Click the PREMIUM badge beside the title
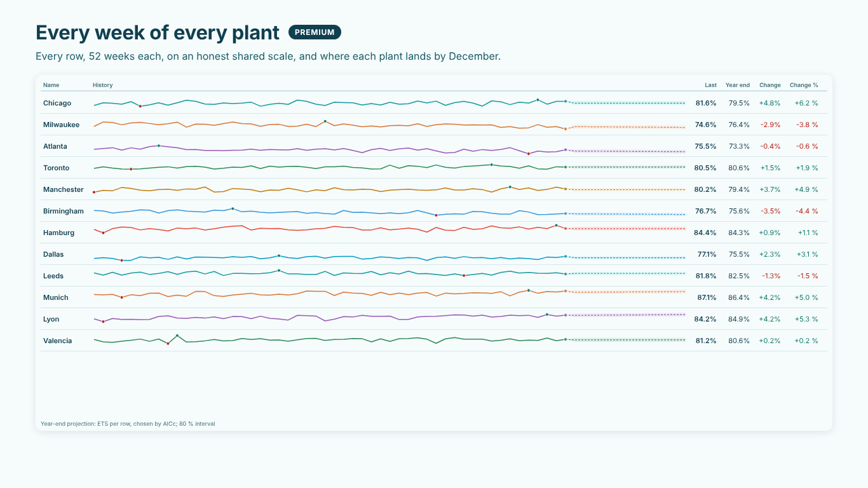 pyautogui.click(x=315, y=32)
